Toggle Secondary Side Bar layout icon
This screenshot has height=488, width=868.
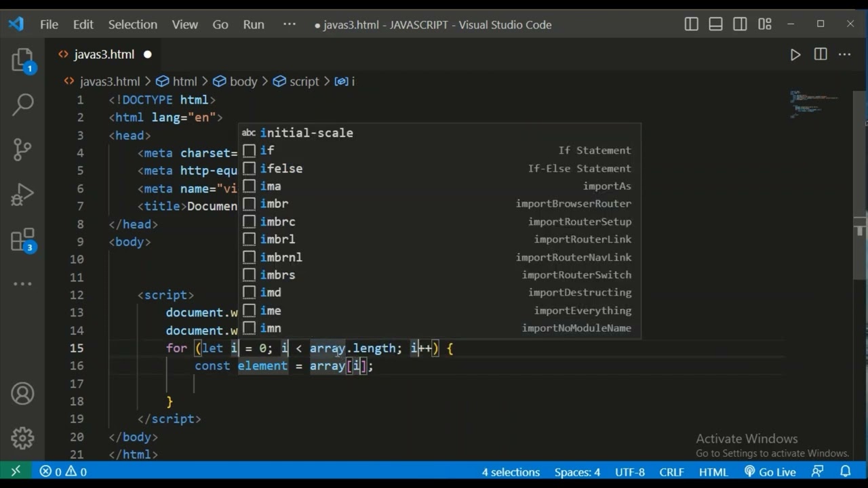(740, 24)
